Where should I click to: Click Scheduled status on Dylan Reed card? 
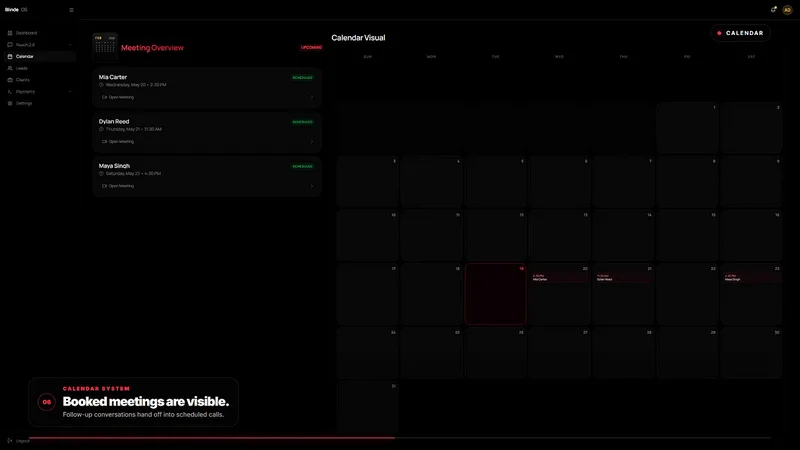(x=303, y=122)
